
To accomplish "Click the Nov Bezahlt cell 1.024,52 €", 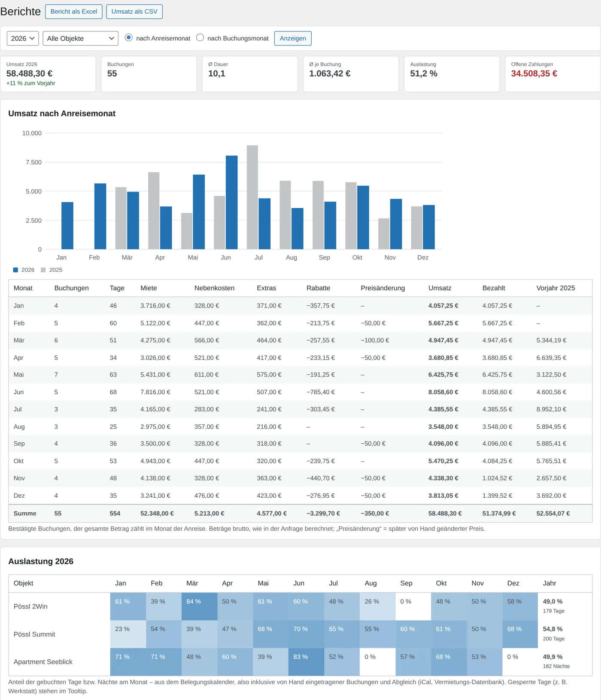I will coord(497,478).
